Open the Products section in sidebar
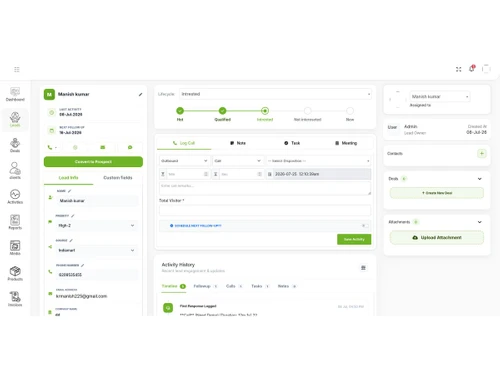Image resolution: width=500 pixels, height=375 pixels. [15, 274]
